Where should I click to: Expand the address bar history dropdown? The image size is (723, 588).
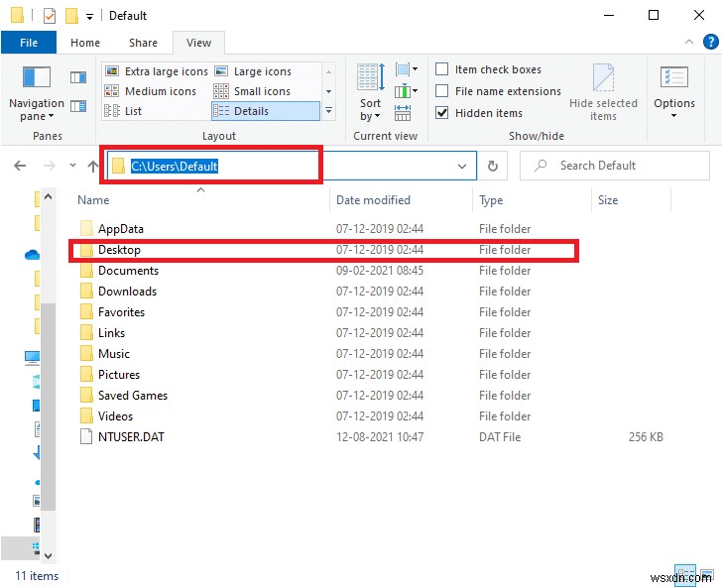click(462, 166)
